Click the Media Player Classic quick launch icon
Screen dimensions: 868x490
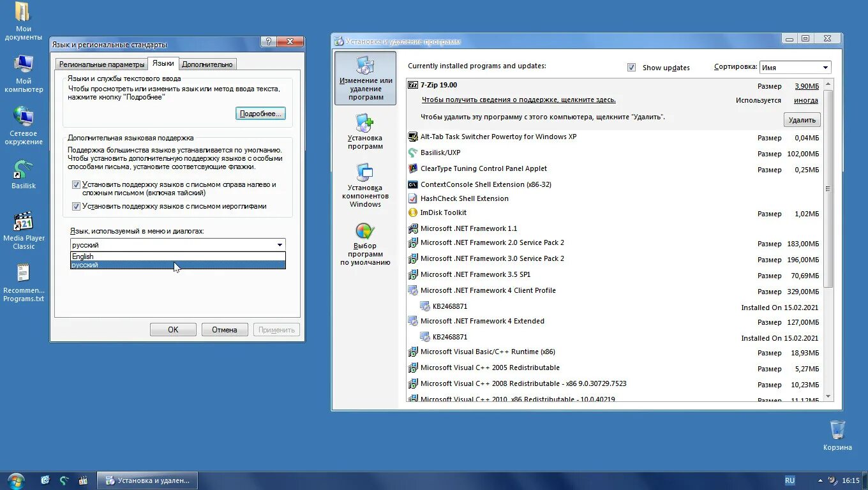(82, 480)
